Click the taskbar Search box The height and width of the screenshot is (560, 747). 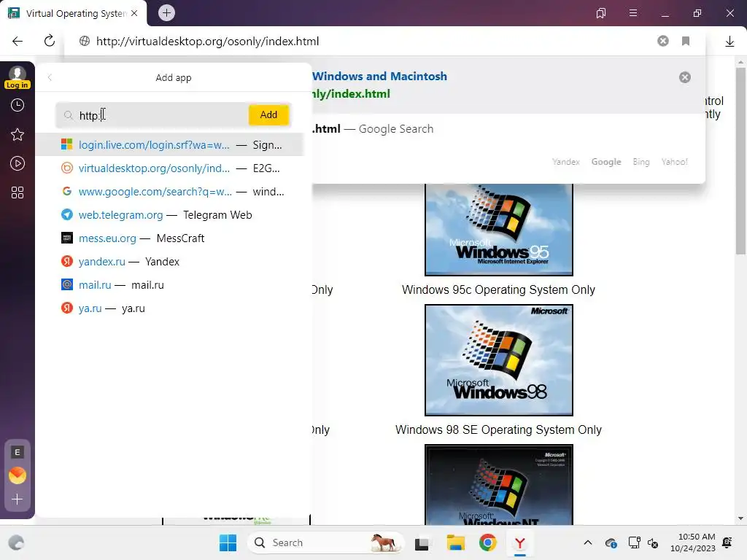click(325, 542)
